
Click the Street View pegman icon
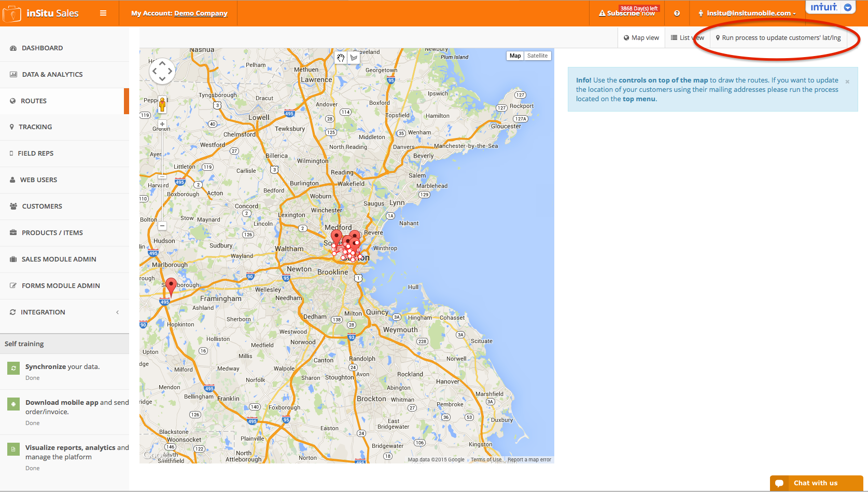162,104
